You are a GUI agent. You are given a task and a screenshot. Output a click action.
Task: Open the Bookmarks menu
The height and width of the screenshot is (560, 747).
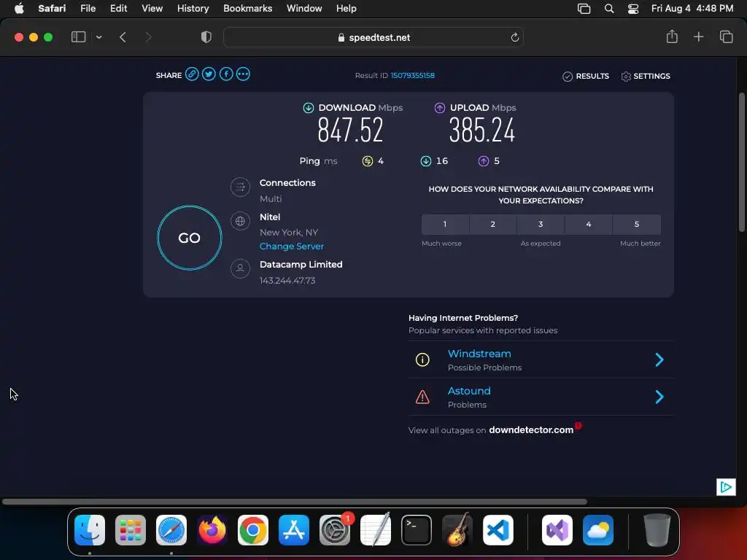click(x=248, y=9)
